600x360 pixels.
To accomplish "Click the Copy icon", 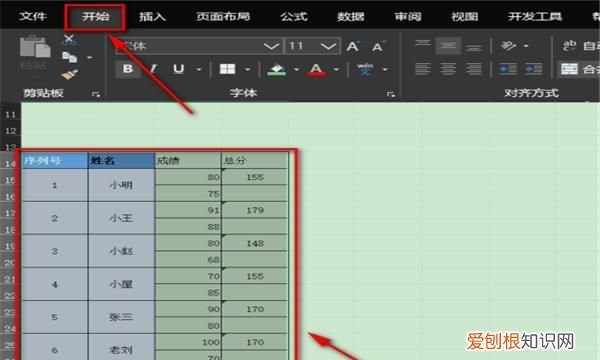I will 69,57.
